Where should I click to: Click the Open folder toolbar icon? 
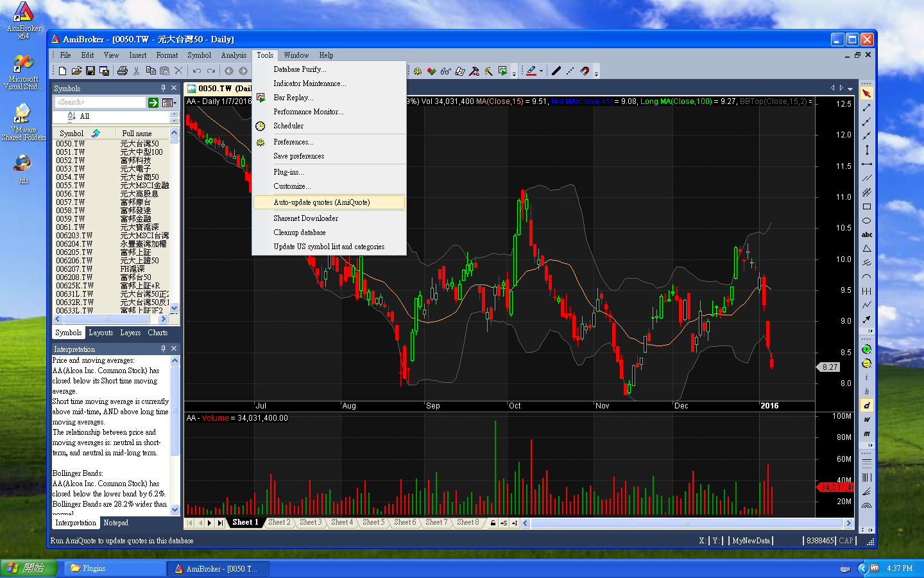[x=76, y=71]
